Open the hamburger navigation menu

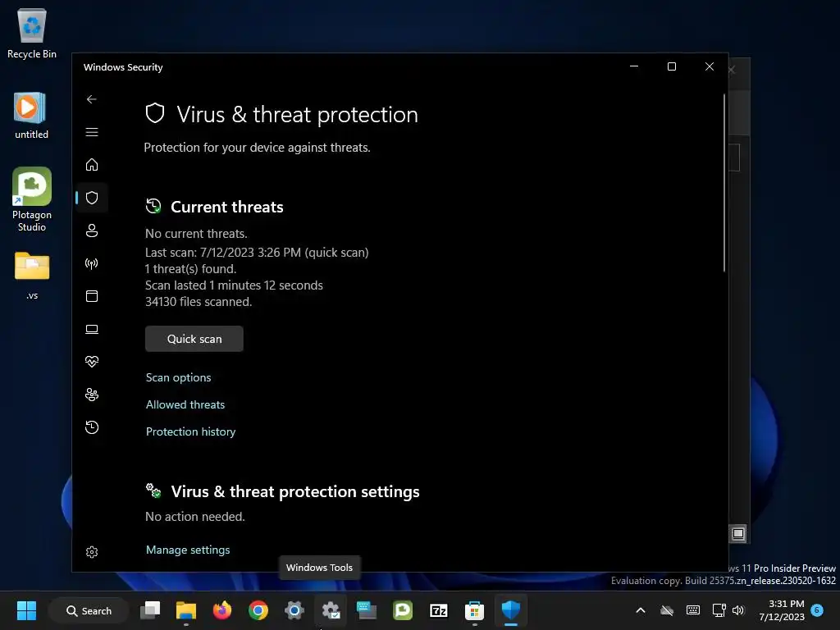(92, 132)
